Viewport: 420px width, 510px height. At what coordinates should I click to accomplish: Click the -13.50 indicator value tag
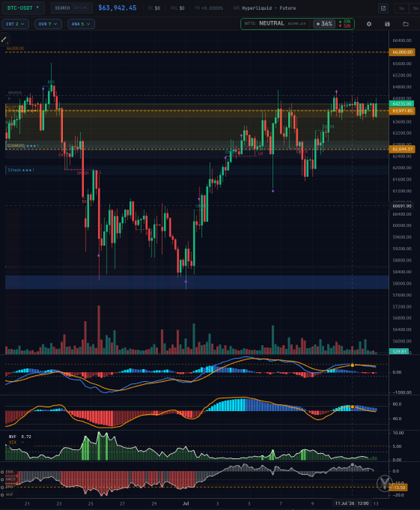pos(399,487)
